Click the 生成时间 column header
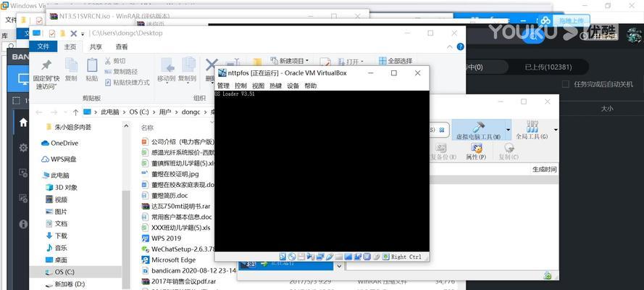Screen dimensions: 644x290 pyautogui.click(x=545, y=169)
